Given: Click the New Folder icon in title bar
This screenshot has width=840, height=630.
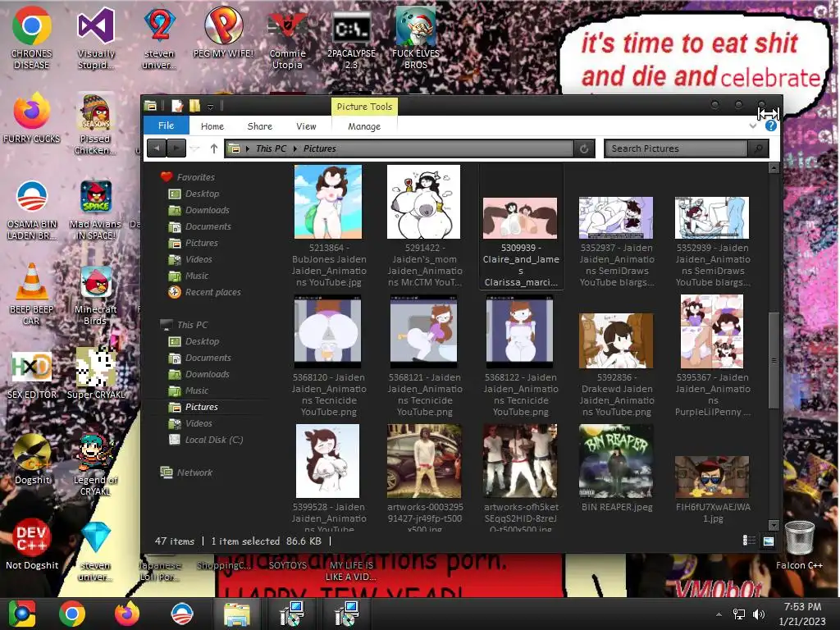Looking at the screenshot, I should pos(194,106).
